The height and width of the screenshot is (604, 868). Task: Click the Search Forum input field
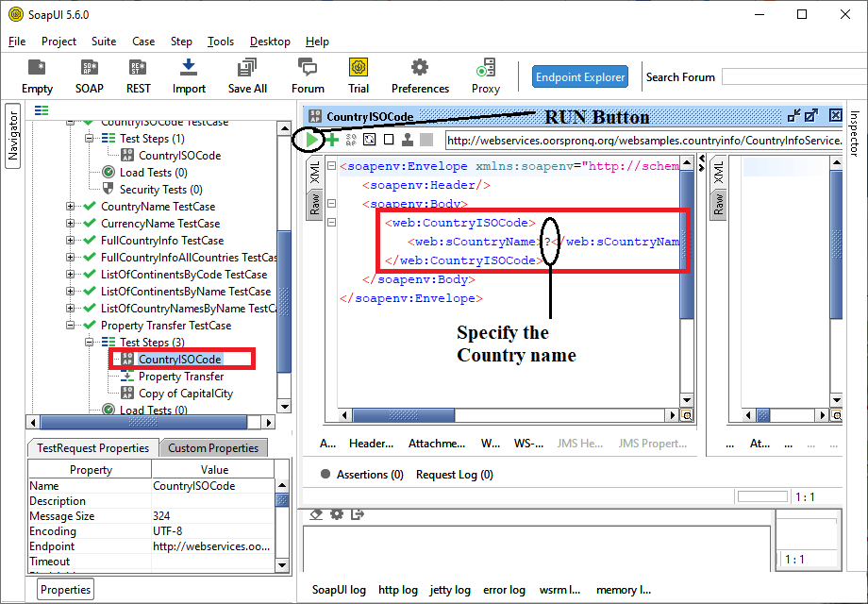click(794, 77)
